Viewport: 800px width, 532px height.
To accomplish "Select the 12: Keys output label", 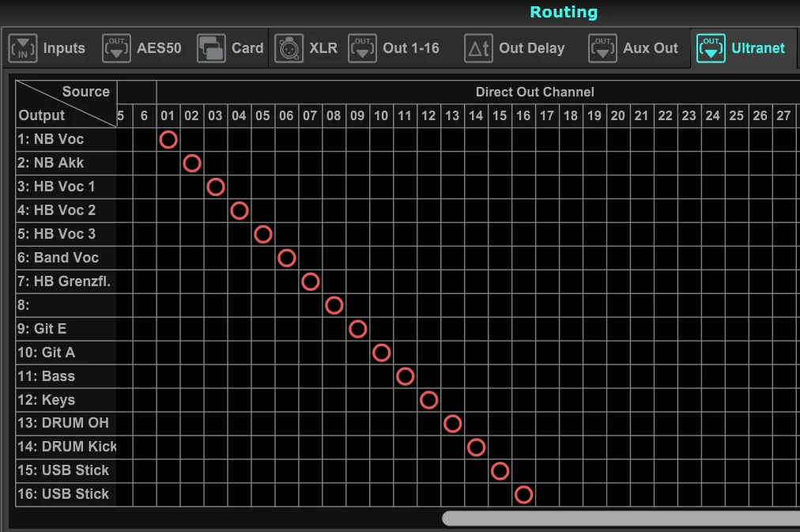I will 47,400.
